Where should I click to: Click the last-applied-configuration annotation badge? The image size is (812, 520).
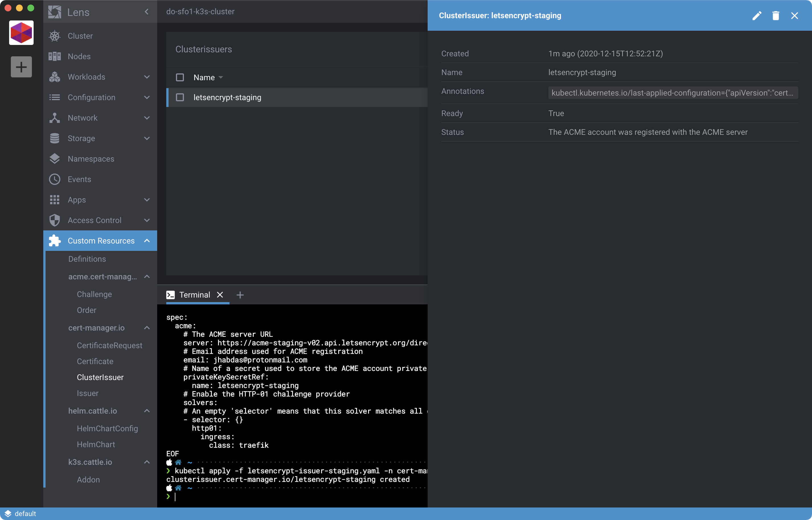pos(672,93)
